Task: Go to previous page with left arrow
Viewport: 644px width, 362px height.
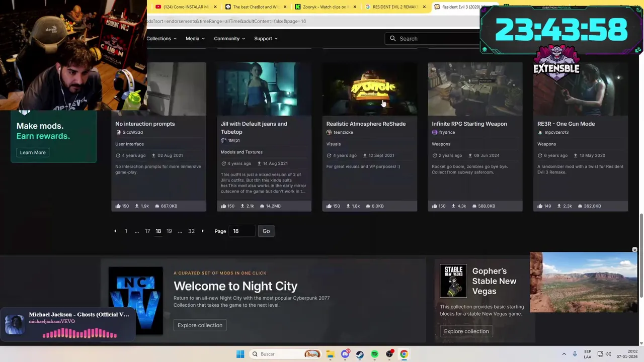Action: point(115,231)
